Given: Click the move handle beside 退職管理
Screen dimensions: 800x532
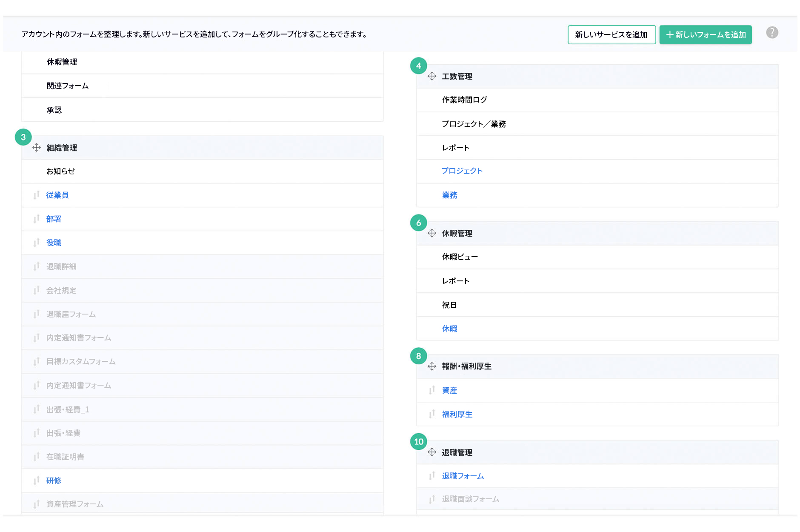Looking at the screenshot, I should point(432,452).
